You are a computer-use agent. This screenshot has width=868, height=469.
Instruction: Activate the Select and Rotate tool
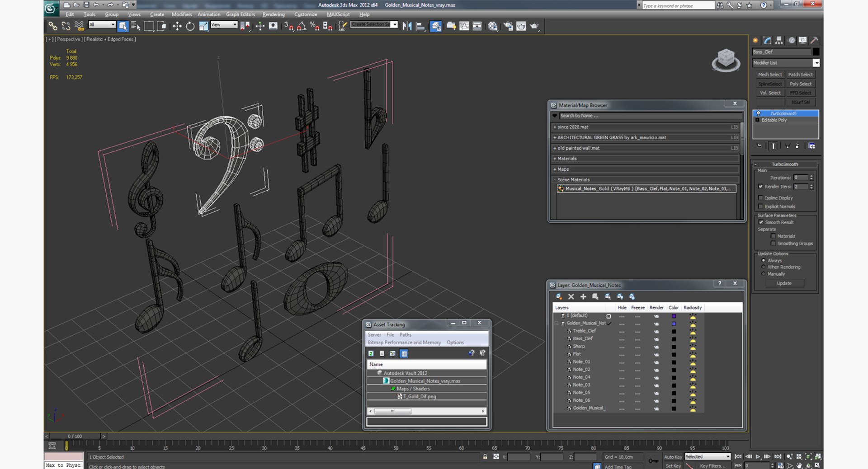(x=190, y=26)
